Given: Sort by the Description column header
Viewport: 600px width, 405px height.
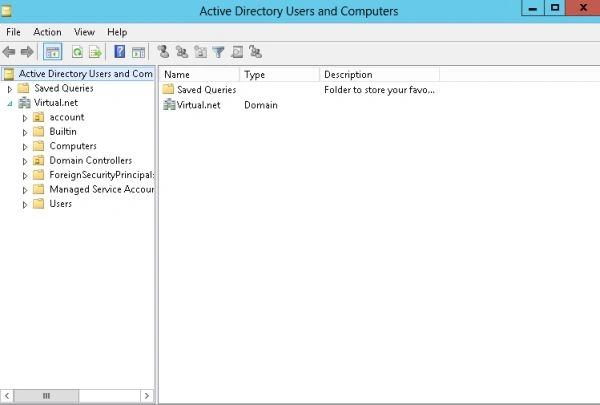Looking at the screenshot, I should coord(379,75).
